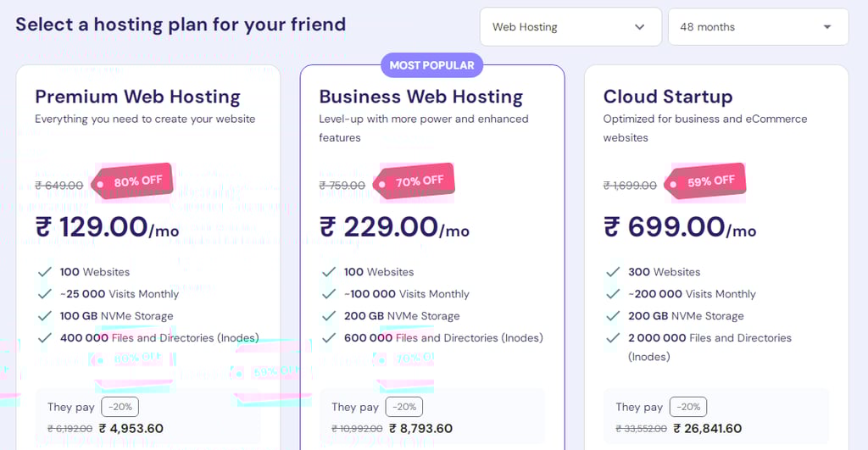
Task: Click chevron arrow in Web Hosting selector
Action: (639, 26)
